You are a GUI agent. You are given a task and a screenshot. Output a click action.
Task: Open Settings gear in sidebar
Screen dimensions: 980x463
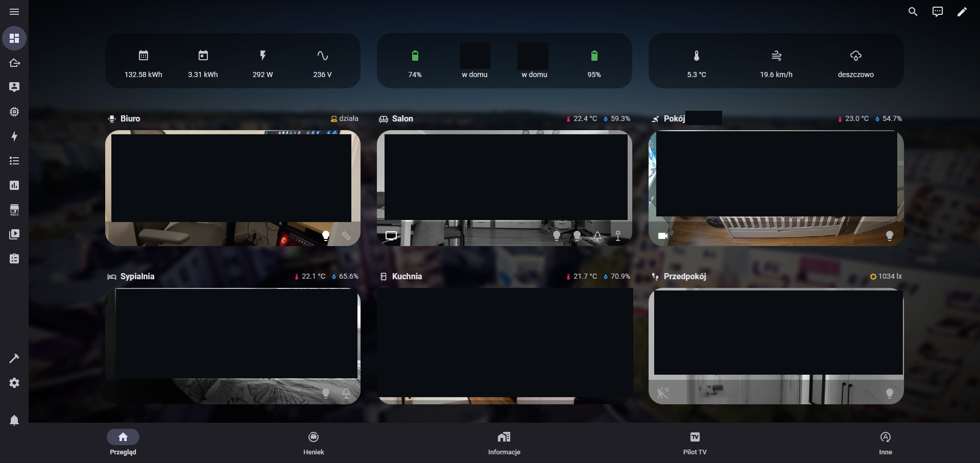point(14,383)
